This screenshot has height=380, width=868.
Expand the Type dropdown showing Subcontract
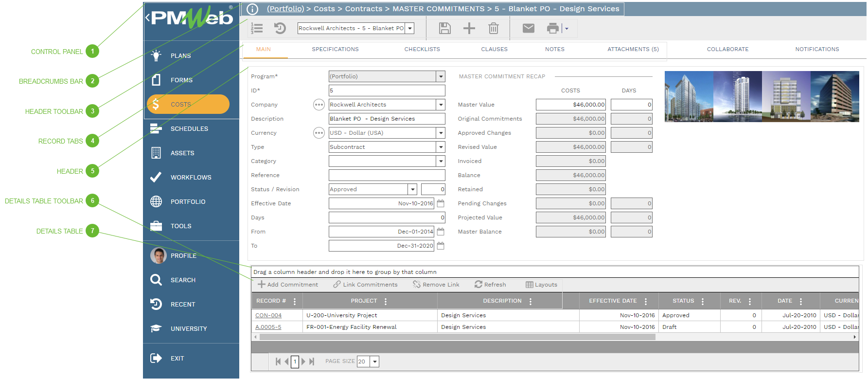441,147
